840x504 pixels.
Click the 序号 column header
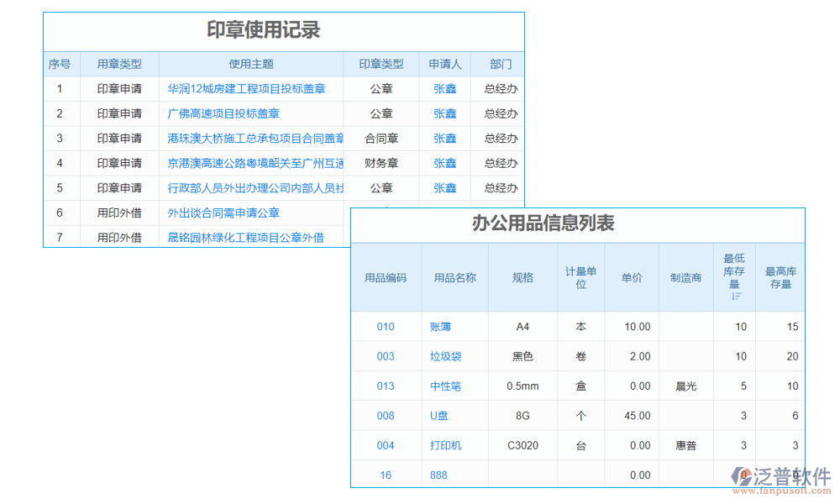60,64
